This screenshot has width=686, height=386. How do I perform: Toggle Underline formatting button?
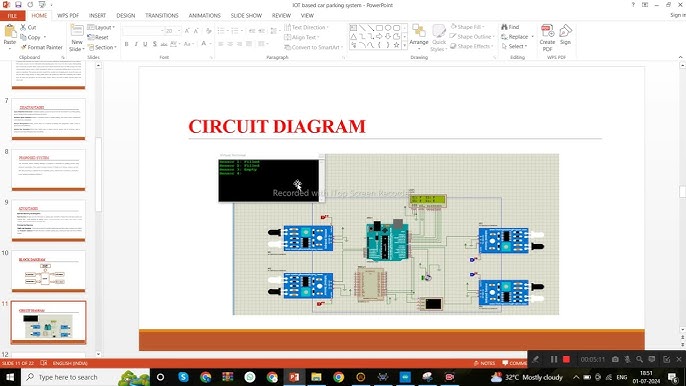click(145, 44)
